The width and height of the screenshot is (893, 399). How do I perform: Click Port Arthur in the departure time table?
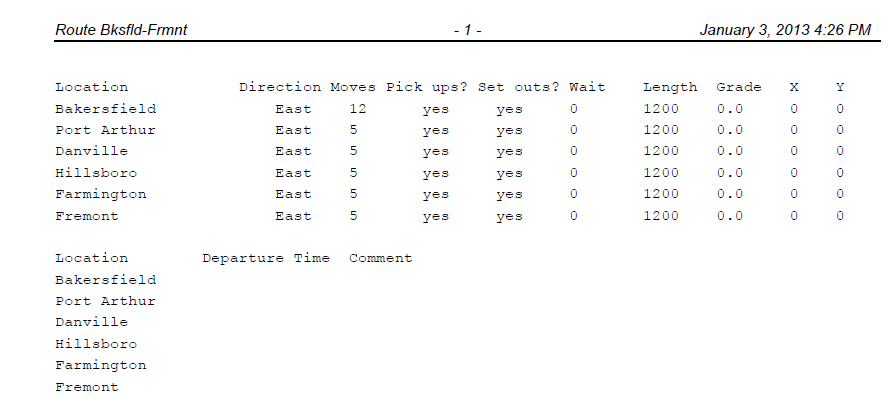(x=105, y=301)
